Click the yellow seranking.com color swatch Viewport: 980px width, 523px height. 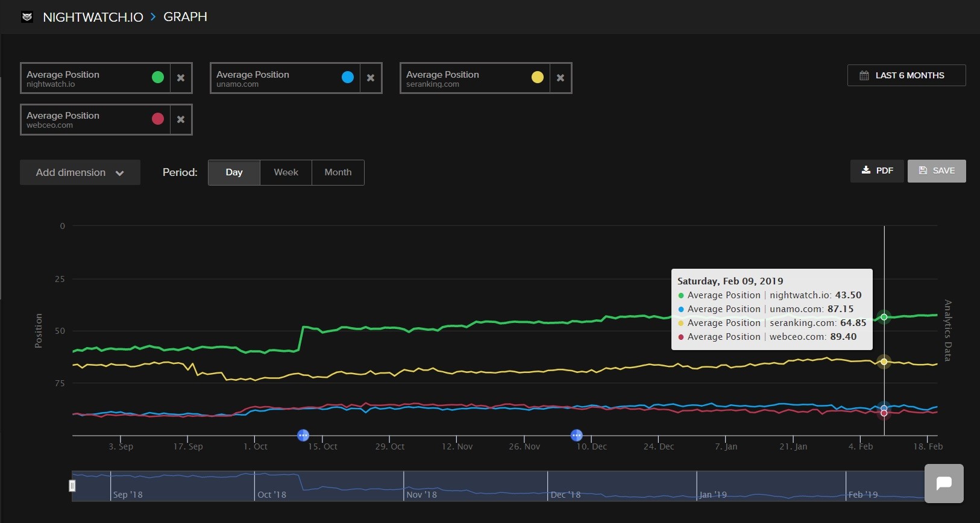[538, 77]
